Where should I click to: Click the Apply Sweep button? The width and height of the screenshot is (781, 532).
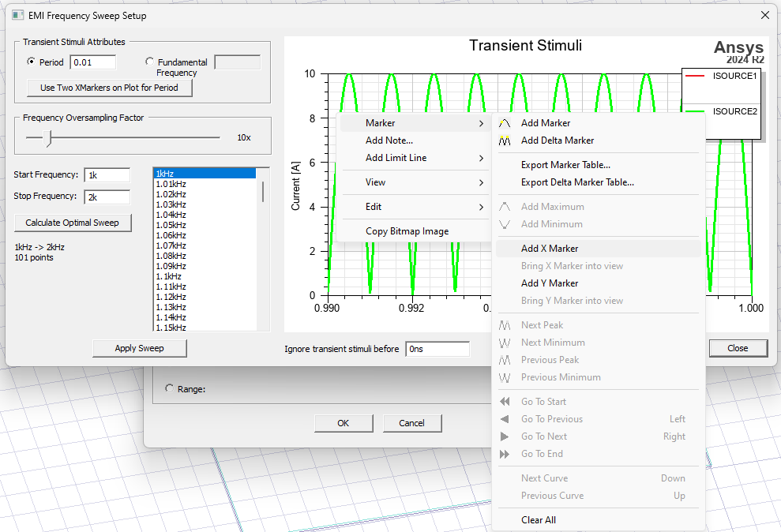[x=139, y=348]
